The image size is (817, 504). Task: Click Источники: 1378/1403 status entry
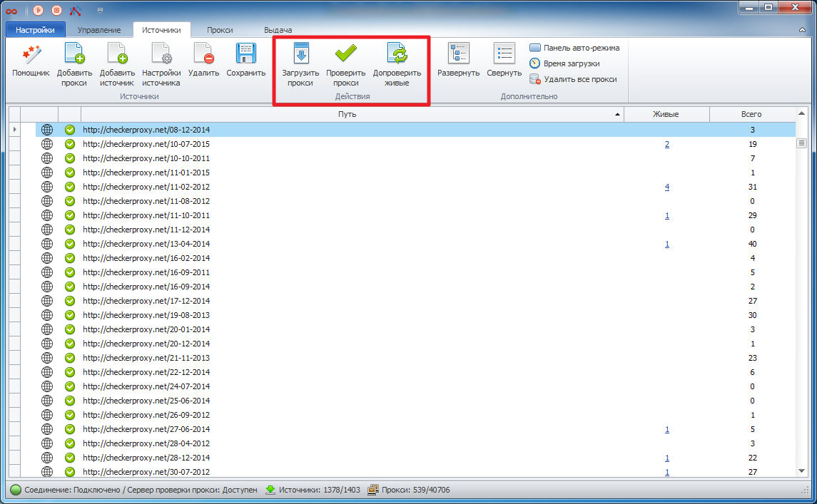pos(313,490)
